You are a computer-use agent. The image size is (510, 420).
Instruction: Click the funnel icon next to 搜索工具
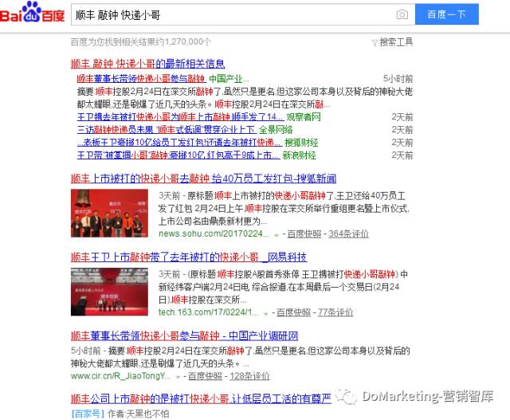[375, 42]
